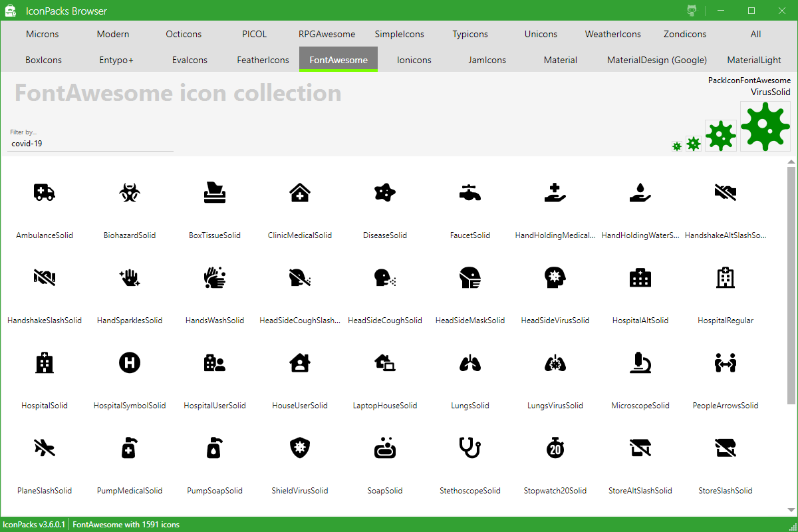Viewport: 798px width, 532px height.
Task: Select the HeadSideVirusSolid icon
Action: coord(555,278)
